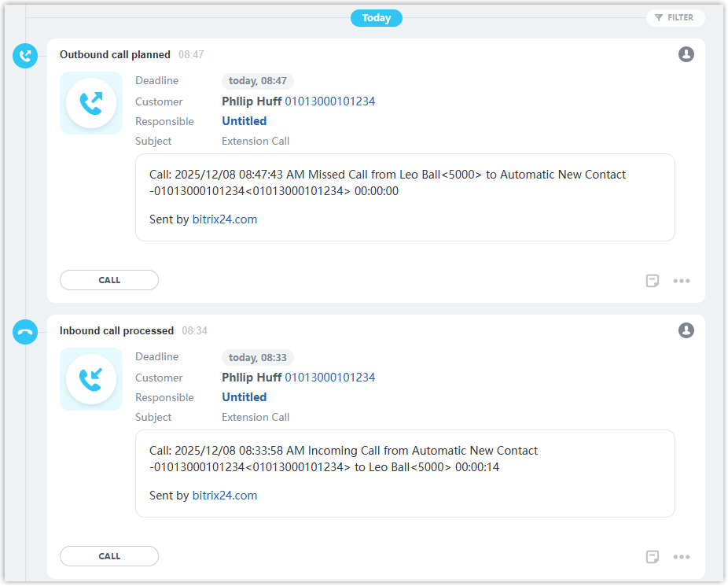Open bitrix24.com link in incoming call message

tap(225, 496)
